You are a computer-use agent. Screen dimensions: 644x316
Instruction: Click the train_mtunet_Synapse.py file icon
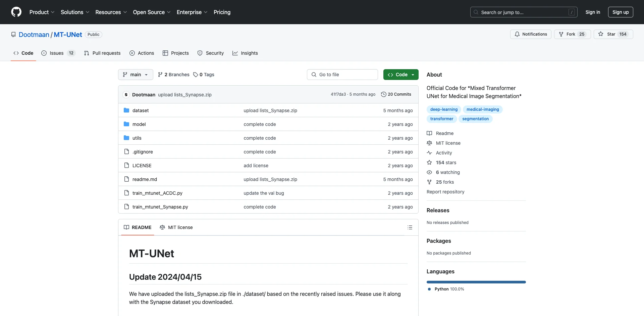126,207
